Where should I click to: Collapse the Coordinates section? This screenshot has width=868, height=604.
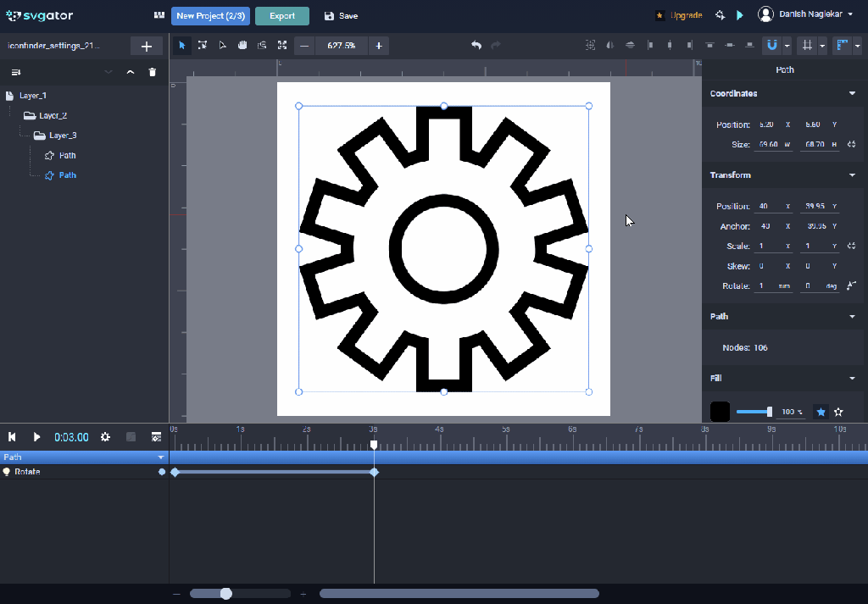852,94
